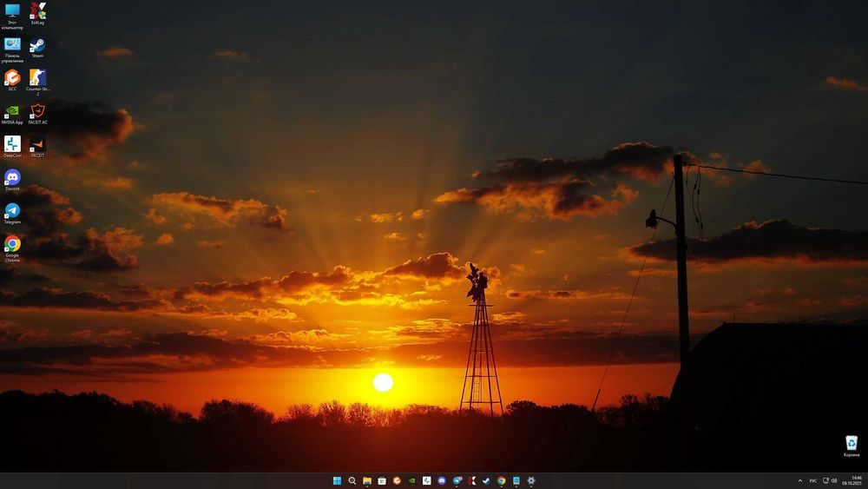Screen dimensions: 868x489
Task: Select the ExitLag desktop shortcut
Action: [x=37, y=14]
